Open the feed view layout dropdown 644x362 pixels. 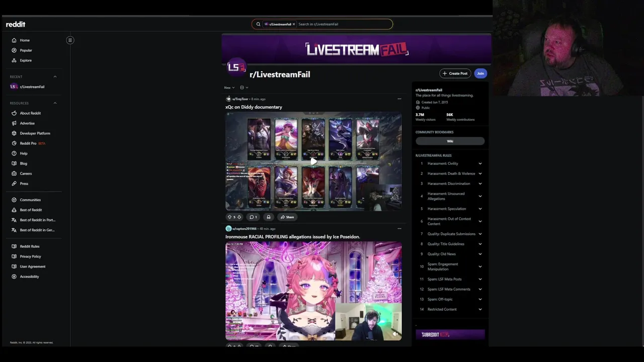244,87
